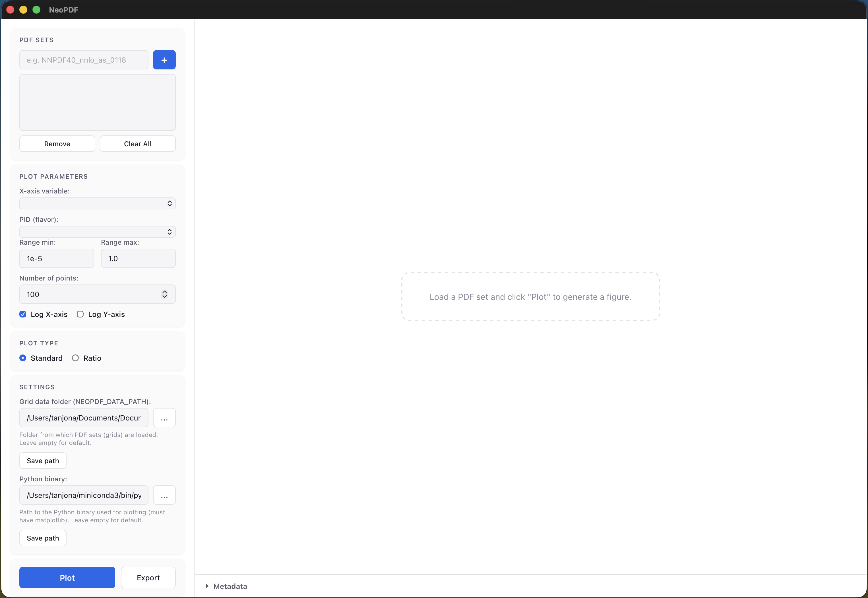Click the Range max input field
868x598 pixels.
pos(138,258)
